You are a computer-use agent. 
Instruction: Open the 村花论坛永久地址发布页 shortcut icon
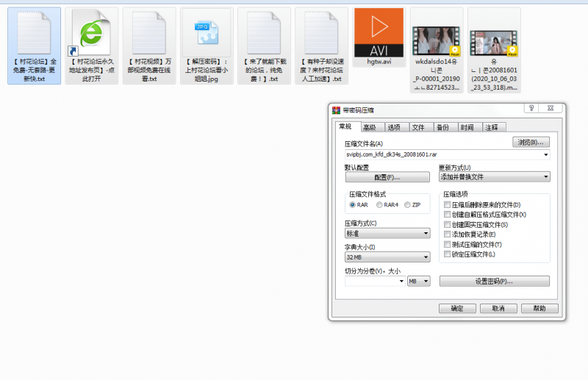point(91,33)
